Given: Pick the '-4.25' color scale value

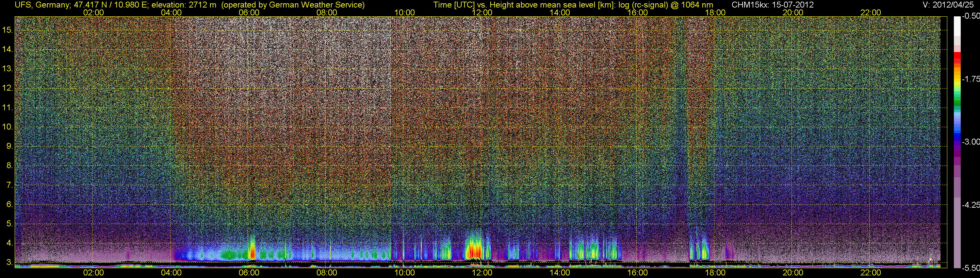Looking at the screenshot, I should (971, 205).
